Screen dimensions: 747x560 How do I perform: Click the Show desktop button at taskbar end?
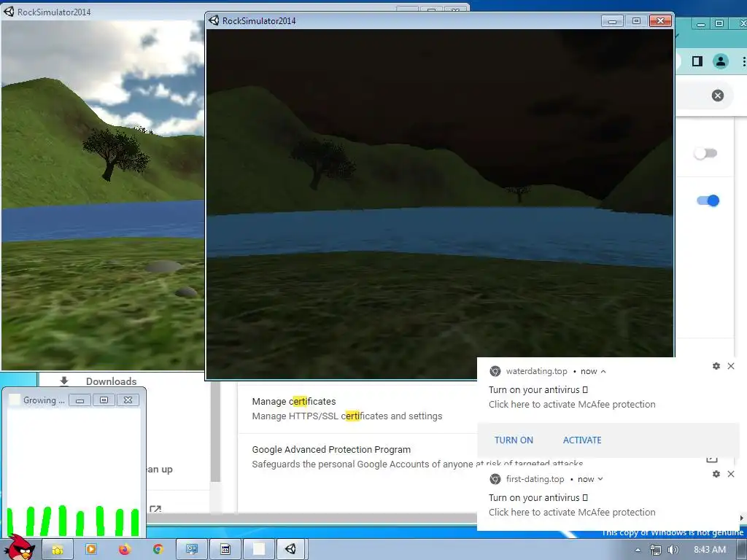743,550
